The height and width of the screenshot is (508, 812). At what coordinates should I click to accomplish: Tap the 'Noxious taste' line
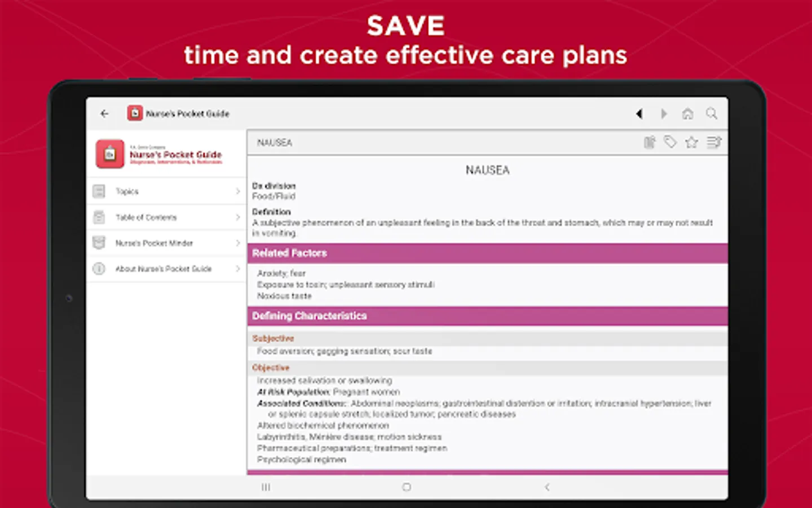(284, 296)
